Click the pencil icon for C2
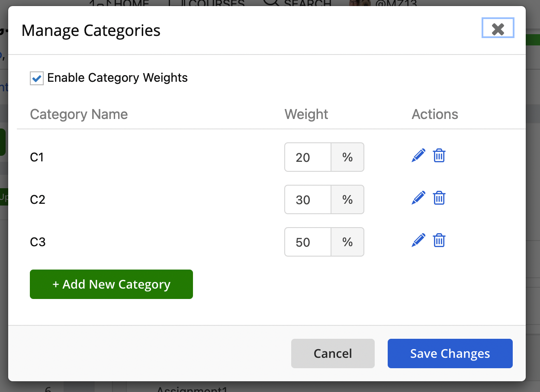 click(x=418, y=198)
